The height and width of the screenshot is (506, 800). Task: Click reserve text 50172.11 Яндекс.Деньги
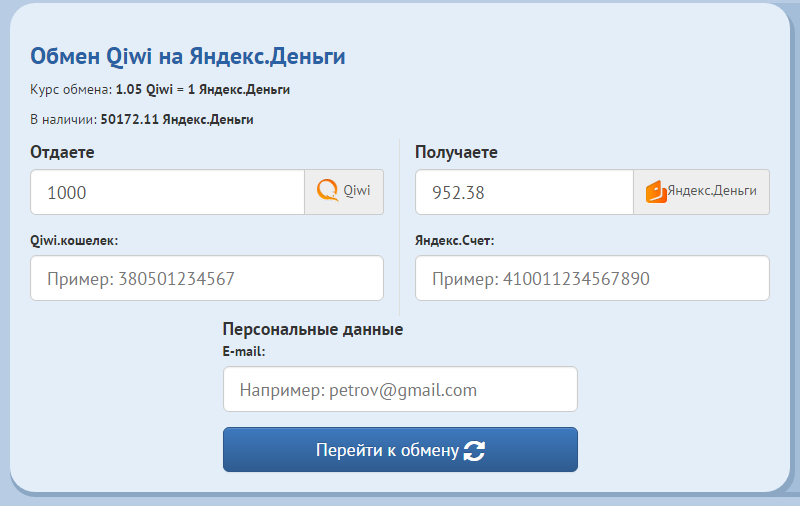(x=177, y=119)
